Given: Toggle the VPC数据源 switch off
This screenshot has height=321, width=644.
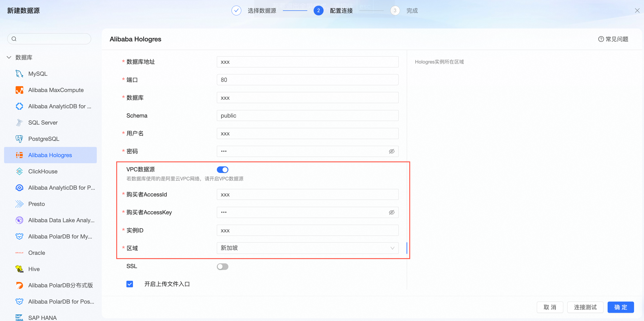Looking at the screenshot, I should click(x=223, y=170).
